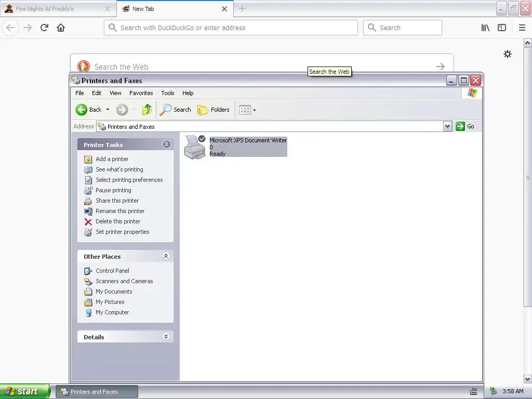
Task: Click the Firefox Search box field
Action: tap(403, 28)
